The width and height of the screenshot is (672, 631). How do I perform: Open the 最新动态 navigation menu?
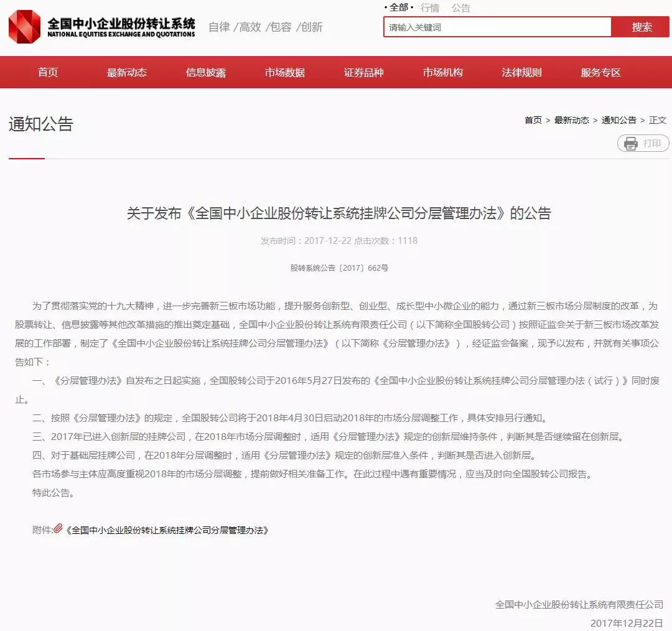click(x=127, y=72)
